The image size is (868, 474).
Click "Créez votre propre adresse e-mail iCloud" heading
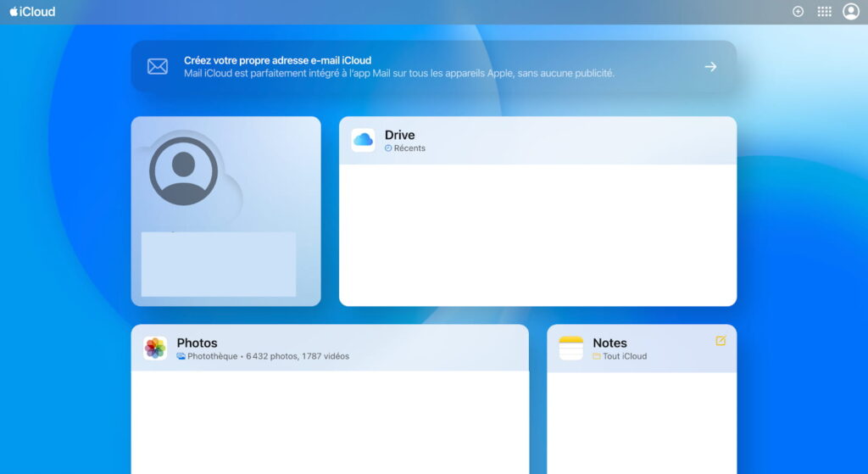tap(278, 60)
